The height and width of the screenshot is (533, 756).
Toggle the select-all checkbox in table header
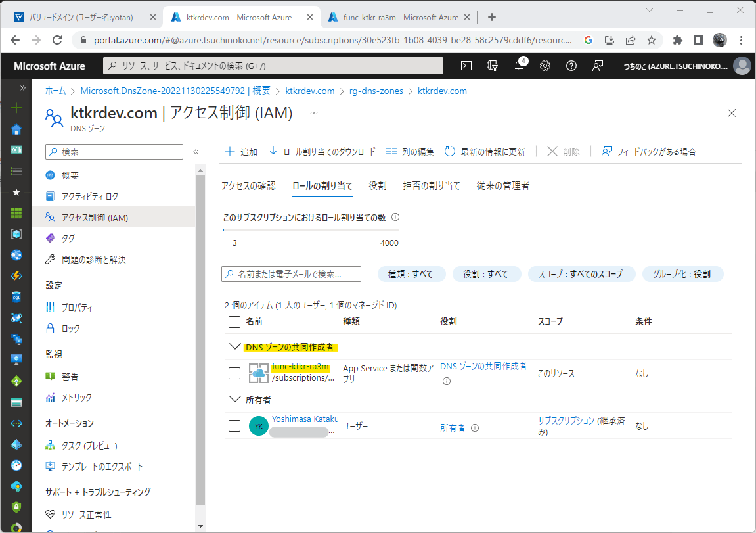(234, 322)
